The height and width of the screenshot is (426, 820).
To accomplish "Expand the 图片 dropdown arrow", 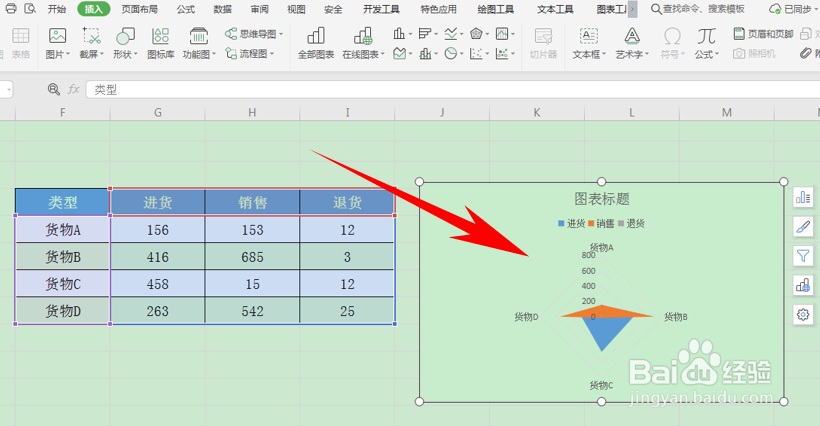I will tap(68, 54).
